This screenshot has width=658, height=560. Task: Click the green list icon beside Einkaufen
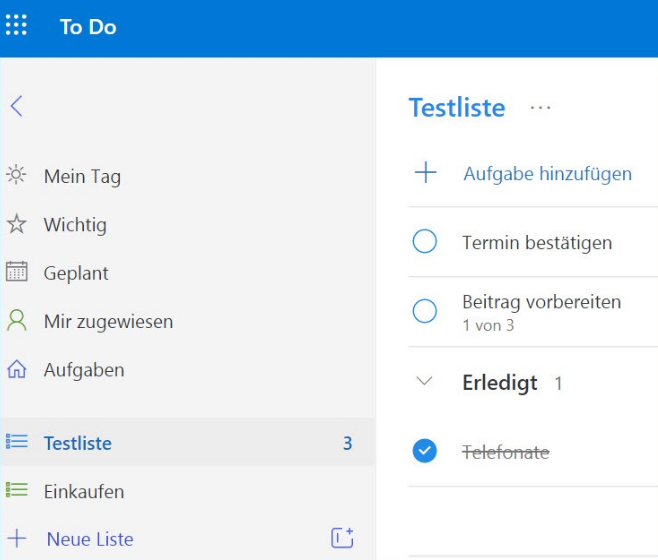point(16,490)
